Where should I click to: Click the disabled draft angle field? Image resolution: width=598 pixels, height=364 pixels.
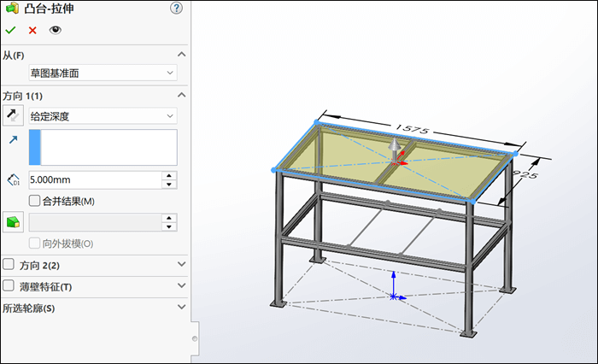96,222
